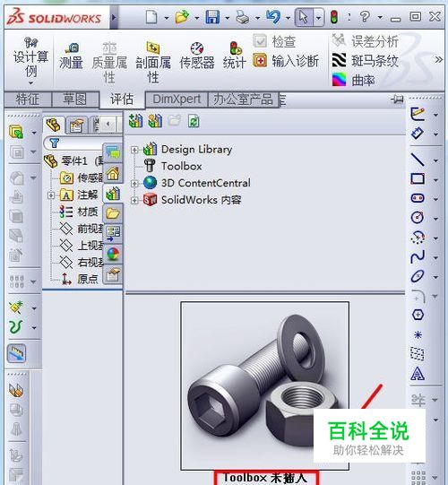Expand the 3D ContentCentral node
Image resolution: width=448 pixels, height=485 pixels.
(134, 184)
